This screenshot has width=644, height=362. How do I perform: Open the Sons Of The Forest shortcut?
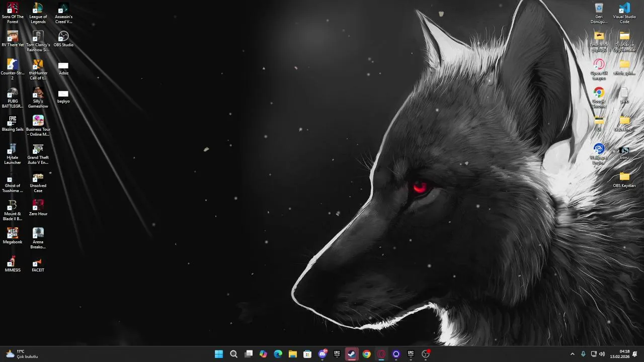13,13
